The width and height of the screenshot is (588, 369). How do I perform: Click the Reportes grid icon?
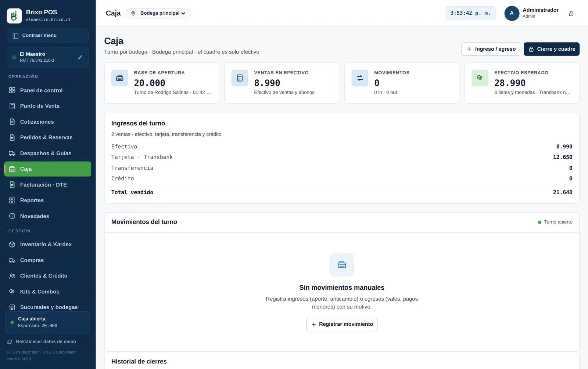(12, 200)
